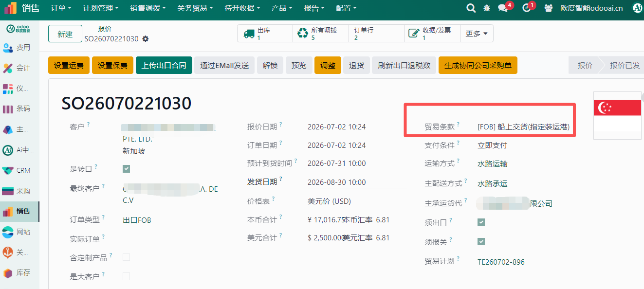The image size is (644, 289).
Task: Open 所有调拨 recycle smart button
Action: 320,34
